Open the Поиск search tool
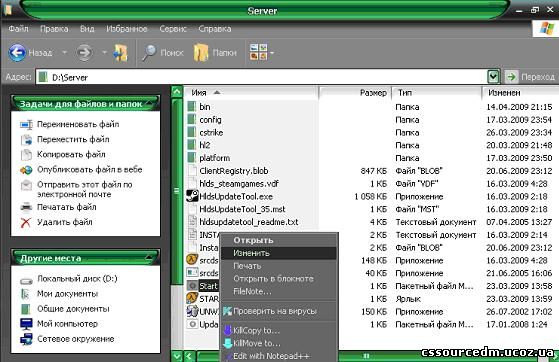 (163, 53)
